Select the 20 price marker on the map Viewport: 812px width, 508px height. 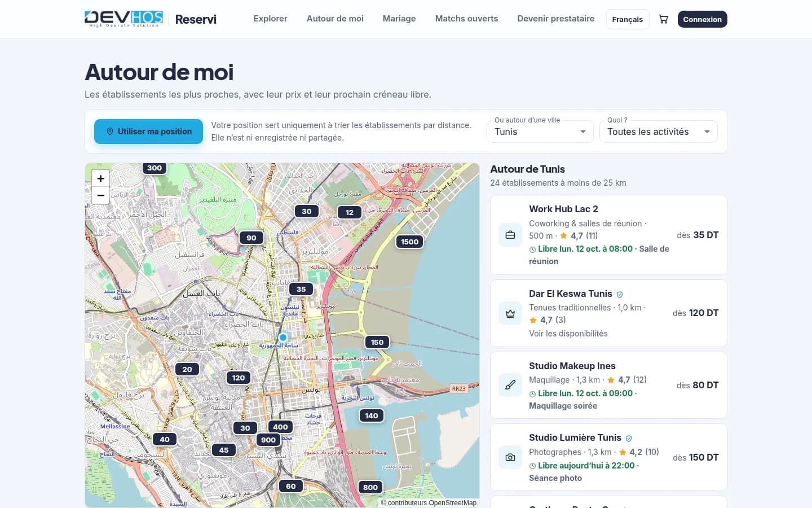187,369
